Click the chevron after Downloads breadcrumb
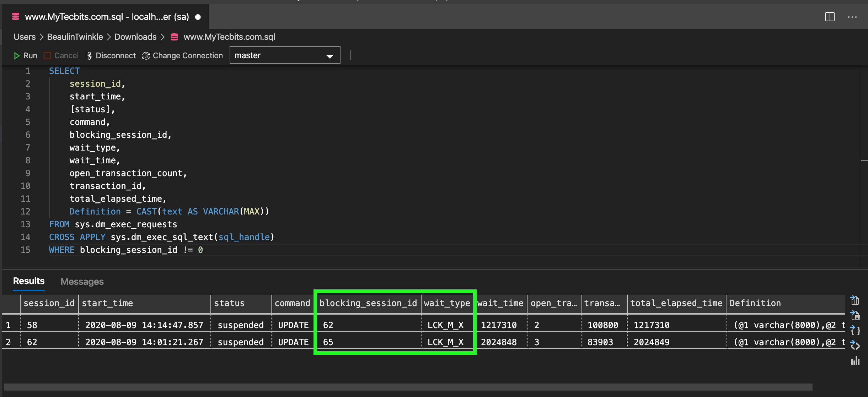 click(x=163, y=37)
